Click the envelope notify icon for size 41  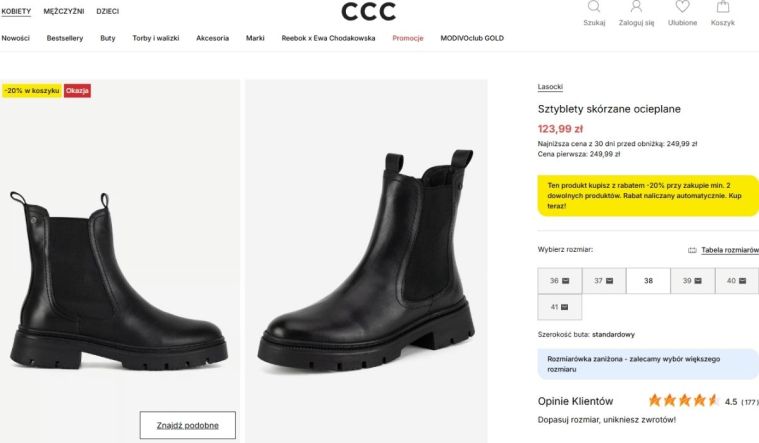click(564, 307)
